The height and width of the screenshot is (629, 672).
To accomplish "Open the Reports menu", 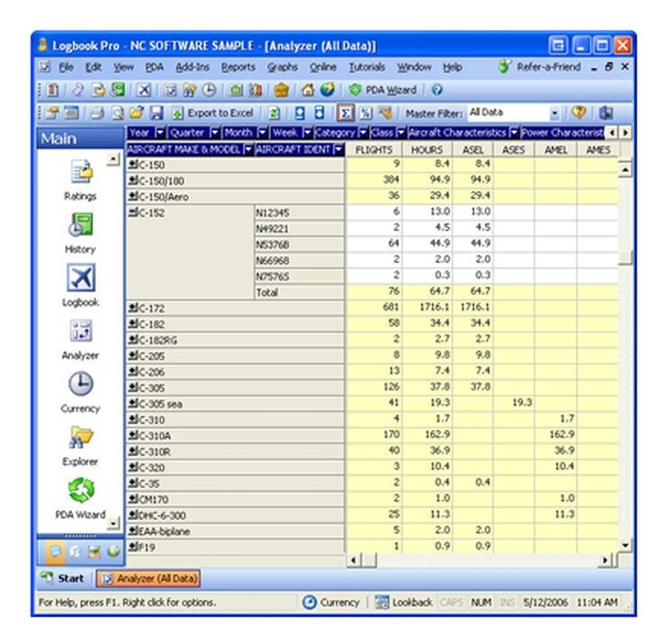I will pos(239,67).
